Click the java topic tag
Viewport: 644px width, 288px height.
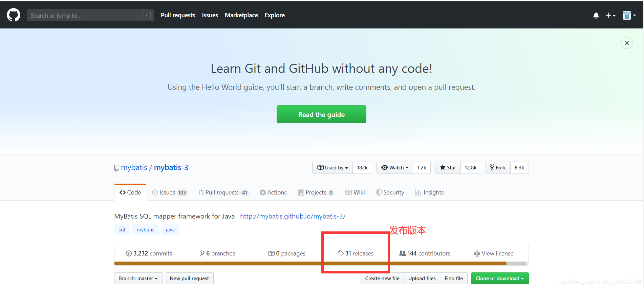coord(170,230)
